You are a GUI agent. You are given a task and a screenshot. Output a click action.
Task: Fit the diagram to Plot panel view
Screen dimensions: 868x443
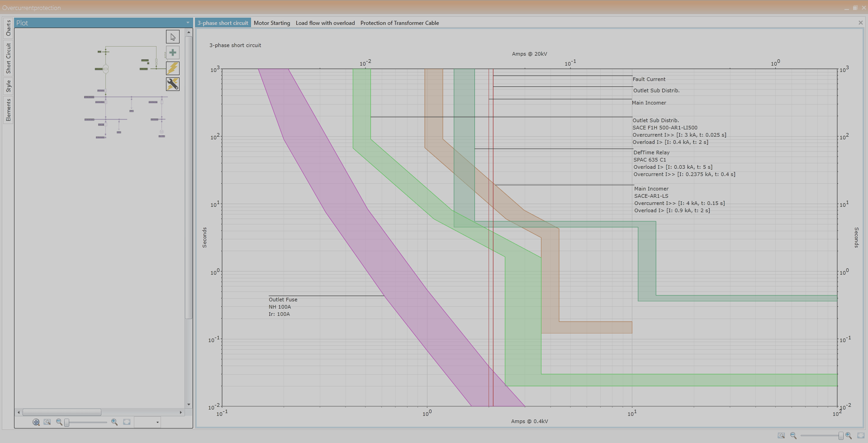click(127, 422)
